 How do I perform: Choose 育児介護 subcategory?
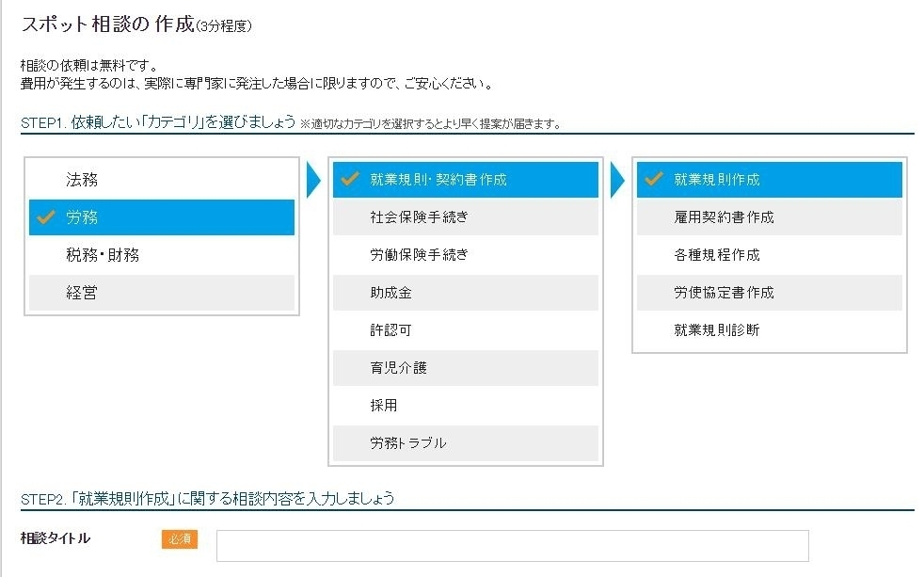(466, 368)
